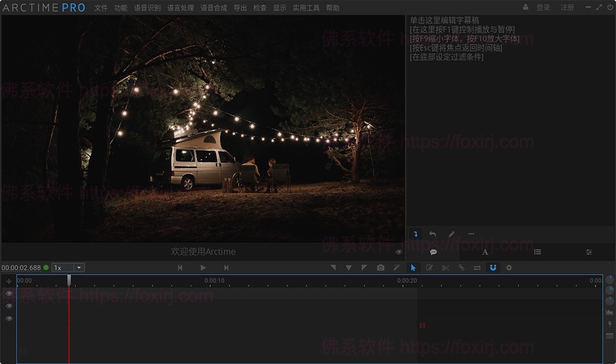Click the 登录 login button
The image size is (616, 364).
coord(543,8)
